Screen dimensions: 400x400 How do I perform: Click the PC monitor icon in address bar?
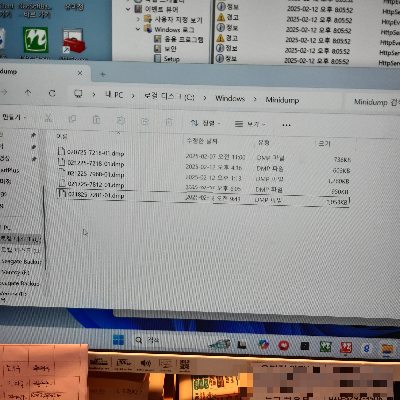[78, 94]
